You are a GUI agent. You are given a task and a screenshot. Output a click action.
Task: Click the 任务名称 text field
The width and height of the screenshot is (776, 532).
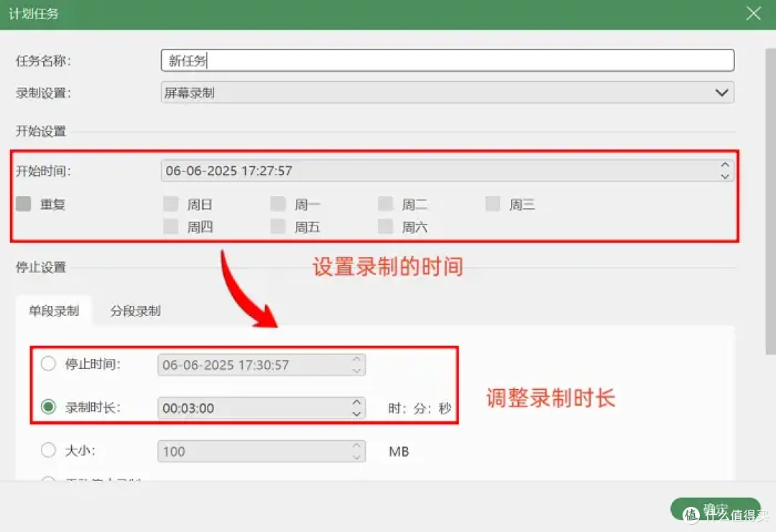(448, 60)
